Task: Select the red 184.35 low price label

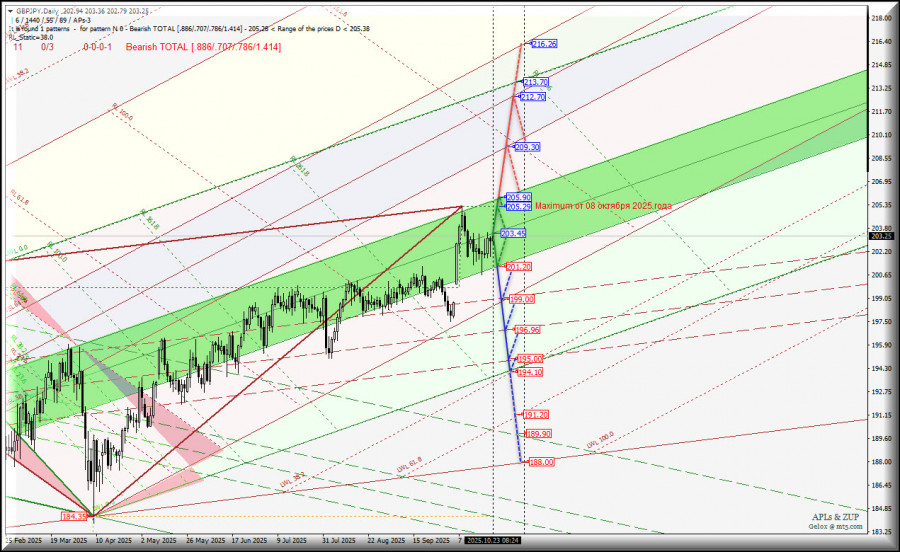Action: tap(75, 516)
